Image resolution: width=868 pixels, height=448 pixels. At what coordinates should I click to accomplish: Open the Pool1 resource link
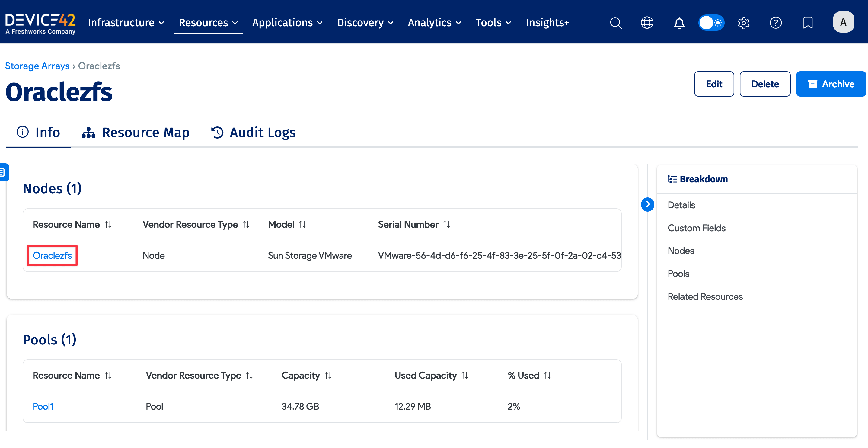click(x=43, y=406)
